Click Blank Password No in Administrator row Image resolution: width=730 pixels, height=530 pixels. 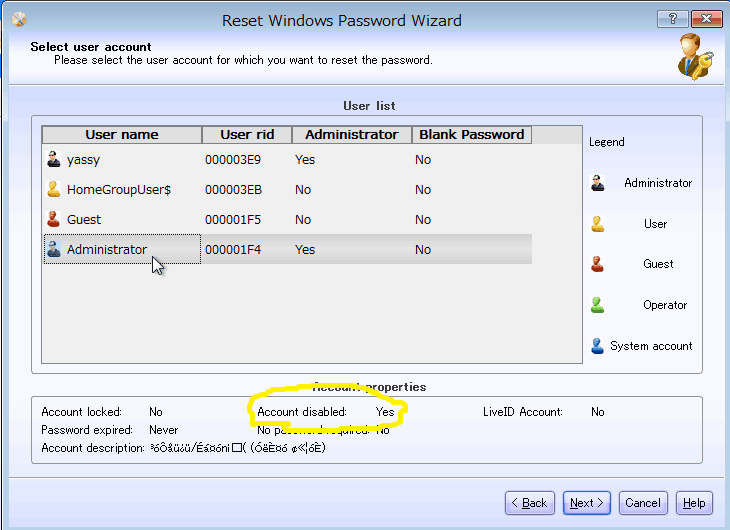coord(423,250)
